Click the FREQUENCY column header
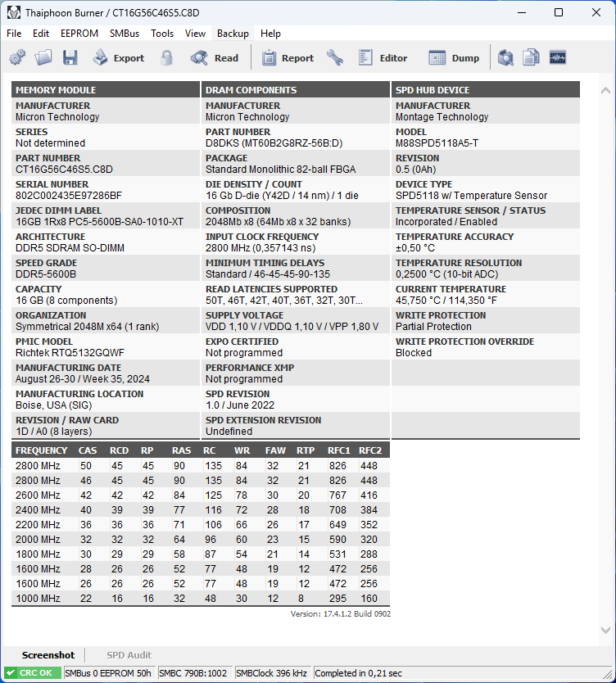616x683 pixels. click(x=42, y=450)
